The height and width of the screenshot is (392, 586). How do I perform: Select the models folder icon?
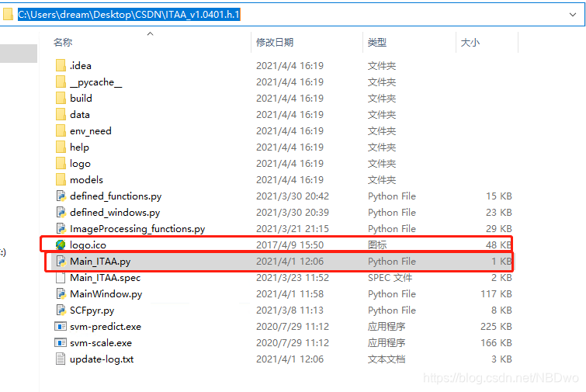coord(61,180)
